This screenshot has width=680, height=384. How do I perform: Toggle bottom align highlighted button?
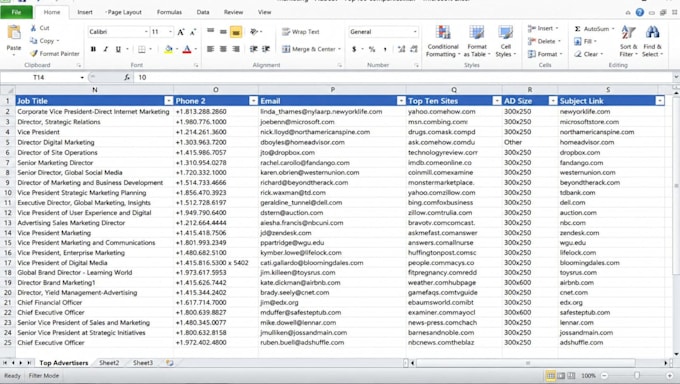(x=236, y=32)
